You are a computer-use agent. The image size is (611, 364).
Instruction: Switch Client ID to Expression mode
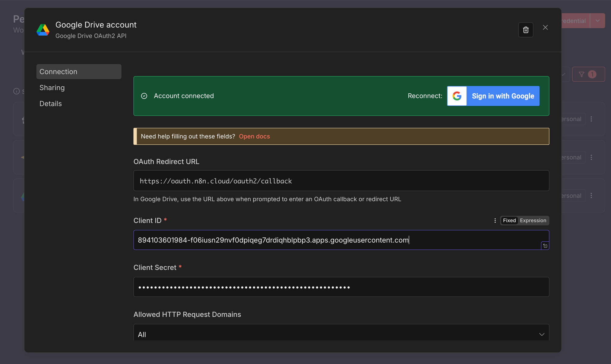533,220
